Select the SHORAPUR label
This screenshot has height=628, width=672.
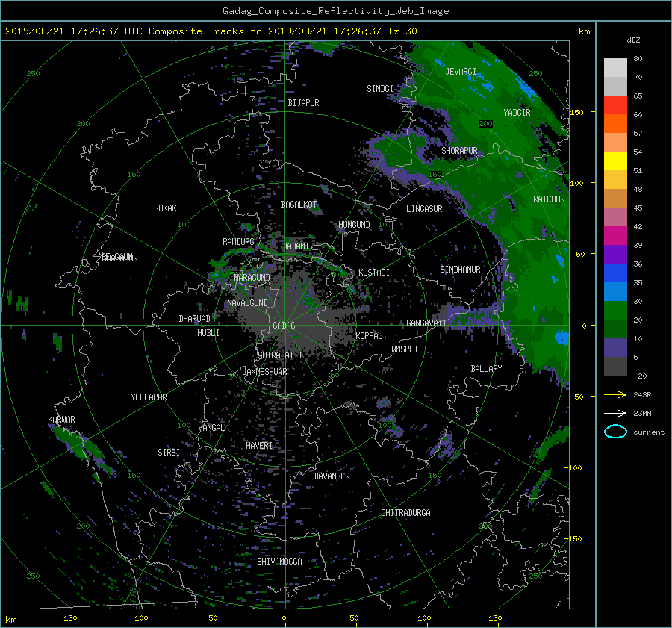[x=459, y=151]
